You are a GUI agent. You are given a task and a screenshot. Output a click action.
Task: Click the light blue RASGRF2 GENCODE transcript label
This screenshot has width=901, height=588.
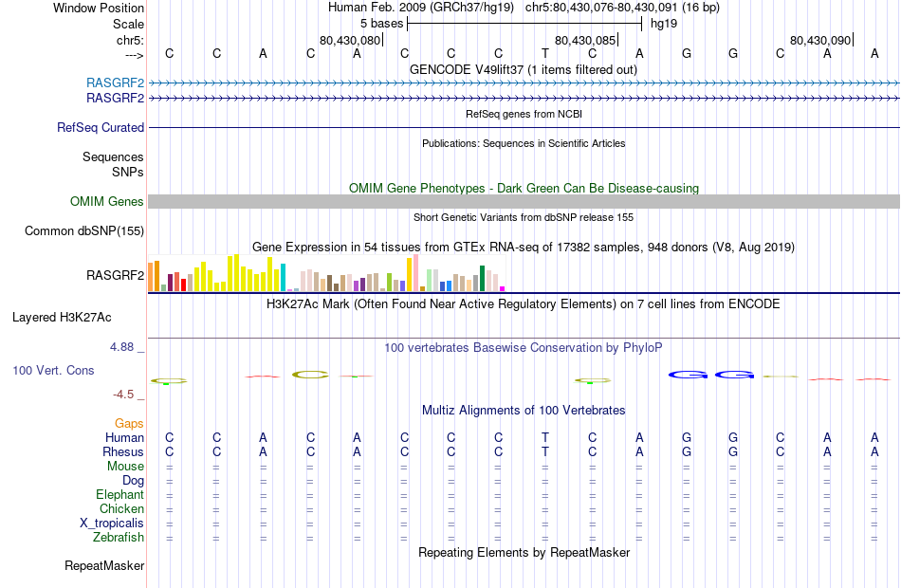coord(115,83)
